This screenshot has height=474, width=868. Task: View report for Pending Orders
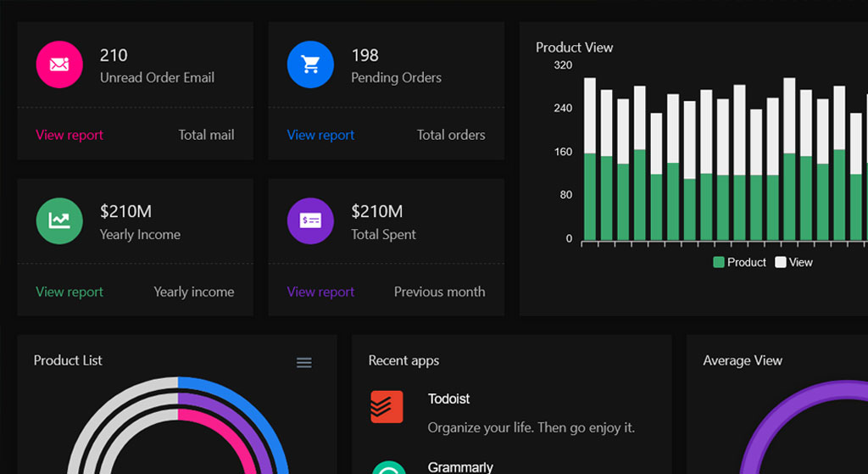point(320,135)
